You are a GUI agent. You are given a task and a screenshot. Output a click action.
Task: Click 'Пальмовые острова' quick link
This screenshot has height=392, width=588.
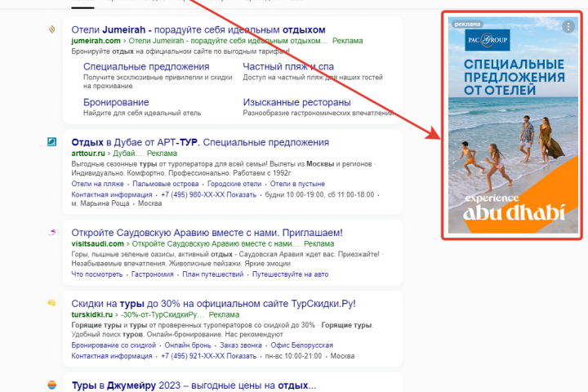pos(165,184)
